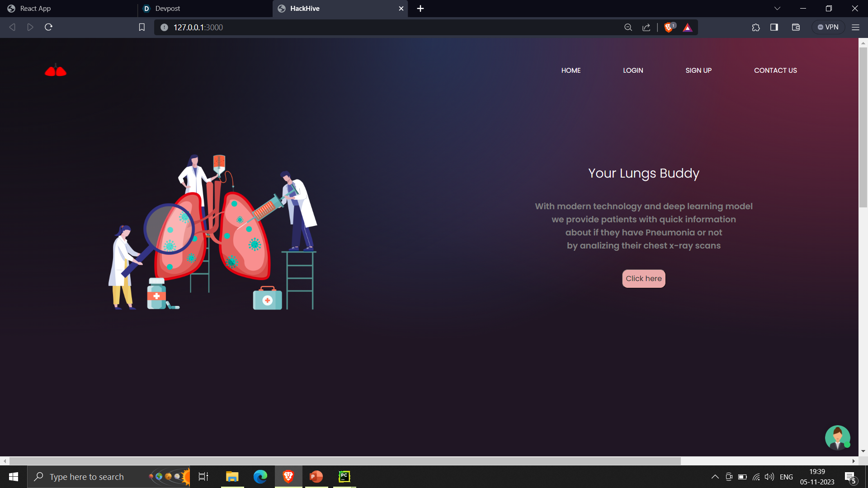Click the share page icon
Viewport: 868px width, 488px height.
pos(646,28)
